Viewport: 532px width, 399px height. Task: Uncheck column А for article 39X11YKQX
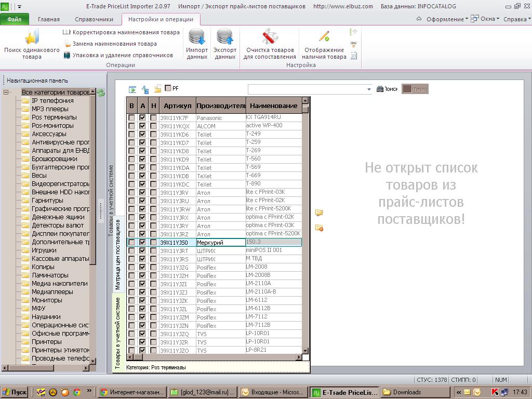(x=142, y=126)
